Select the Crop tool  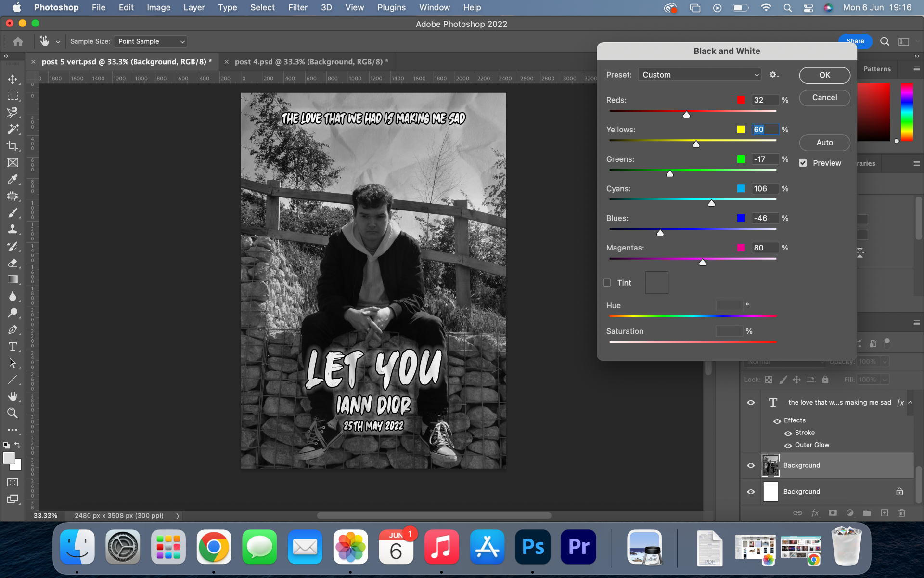(x=13, y=146)
